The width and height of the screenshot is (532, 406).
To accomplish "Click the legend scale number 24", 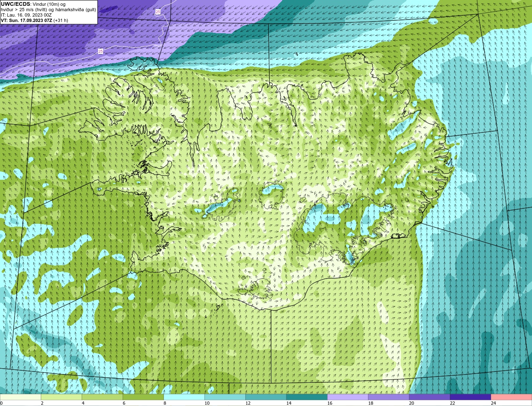I will coord(493,403).
